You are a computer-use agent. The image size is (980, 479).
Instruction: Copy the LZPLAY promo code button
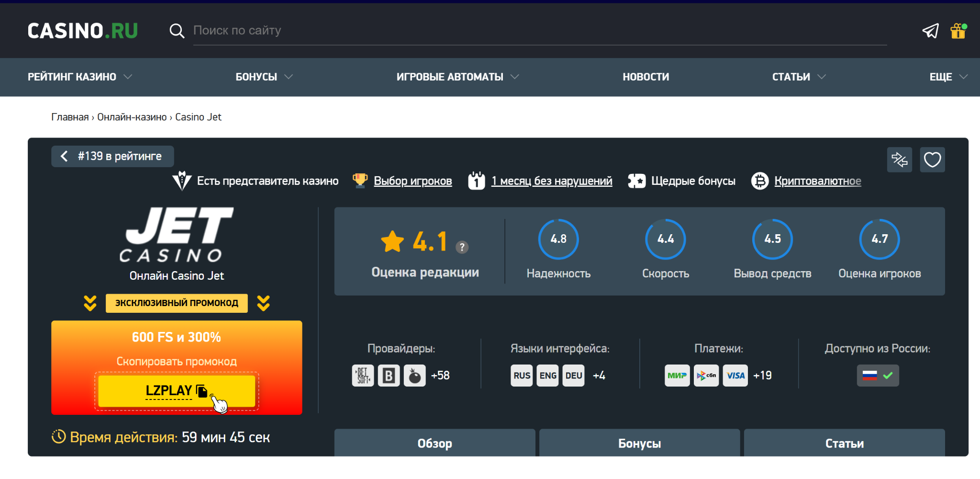pos(177,391)
